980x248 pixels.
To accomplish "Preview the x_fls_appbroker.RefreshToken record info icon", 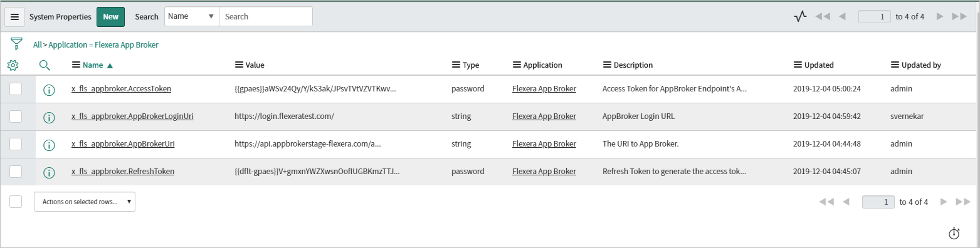I will pyautogui.click(x=49, y=172).
